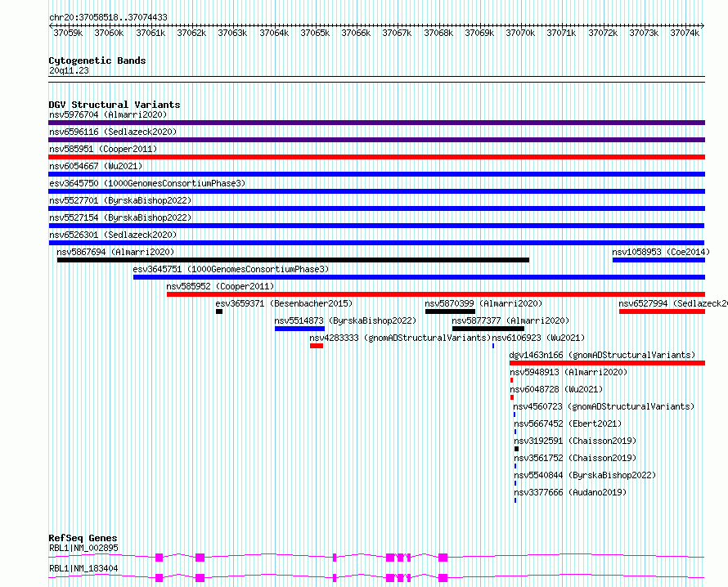The width and height of the screenshot is (728, 587).
Task: Click the nsv3192591 (Chaisson2019) label
Action: [575, 441]
